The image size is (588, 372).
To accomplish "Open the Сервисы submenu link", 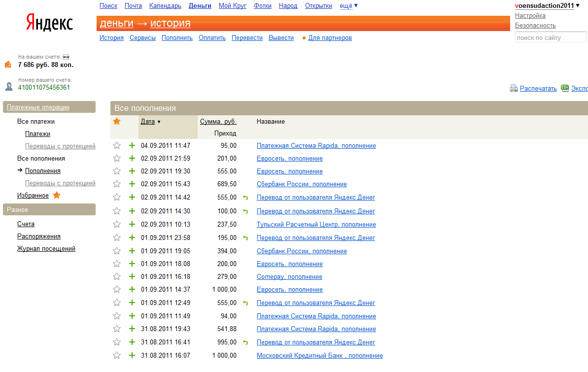I will (142, 37).
